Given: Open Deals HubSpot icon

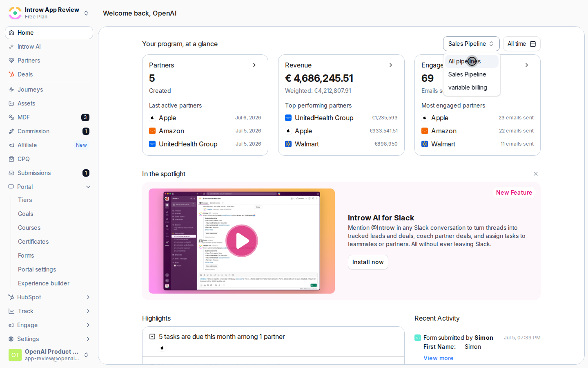Looking at the screenshot, I should pyautogui.click(x=11, y=74).
